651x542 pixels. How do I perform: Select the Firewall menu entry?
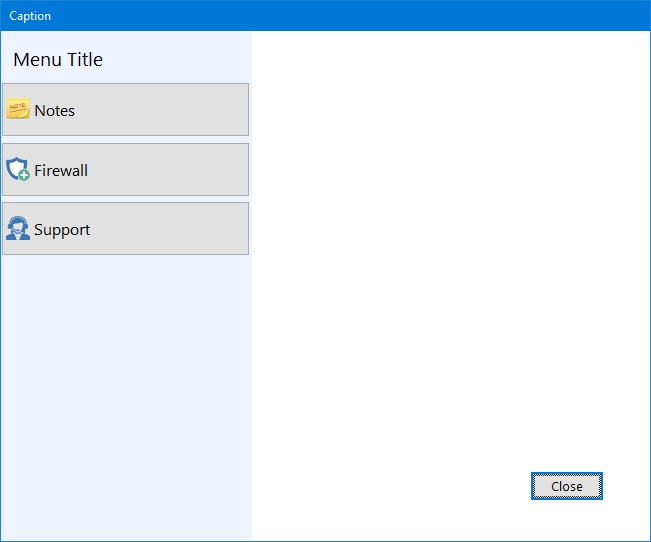tap(125, 170)
